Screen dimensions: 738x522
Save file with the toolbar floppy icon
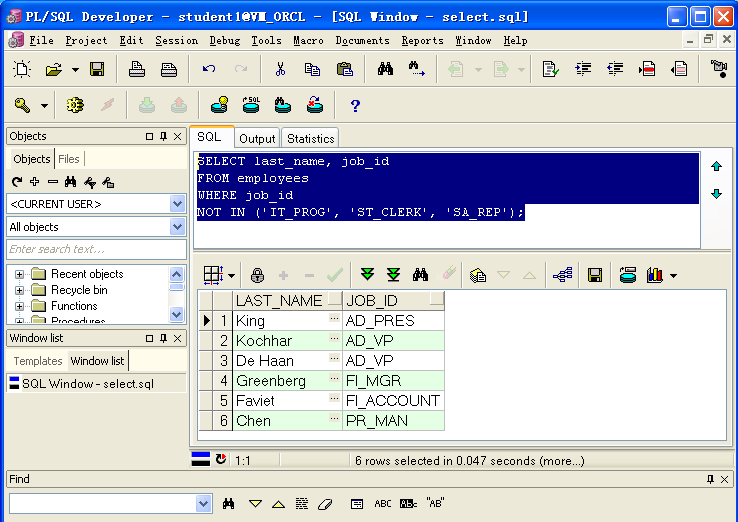point(97,70)
